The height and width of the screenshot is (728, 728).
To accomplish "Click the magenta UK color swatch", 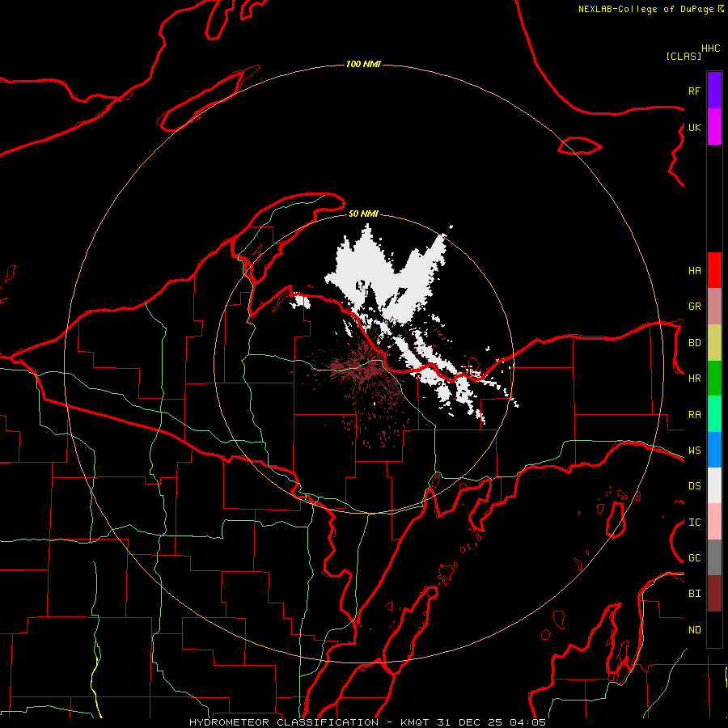I will click(x=714, y=127).
